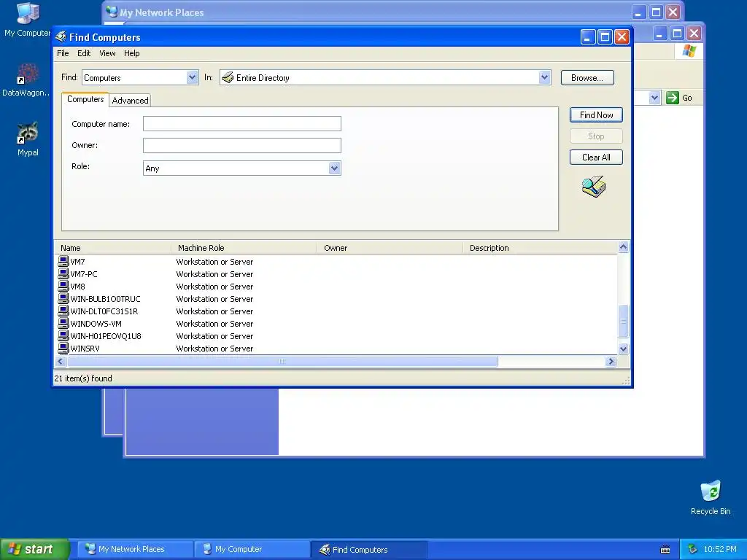Click the Find Now button

coord(596,114)
